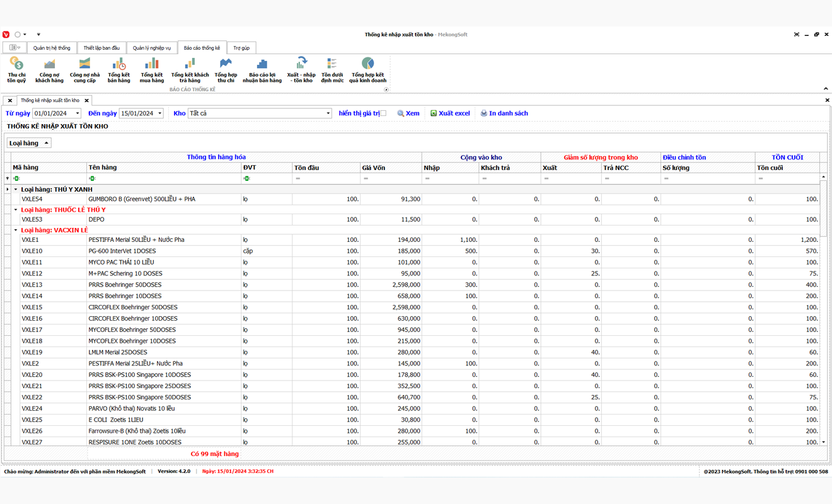Open Tổng kết khách trả hàng report
Screen dimensions: 832x504
click(190, 70)
